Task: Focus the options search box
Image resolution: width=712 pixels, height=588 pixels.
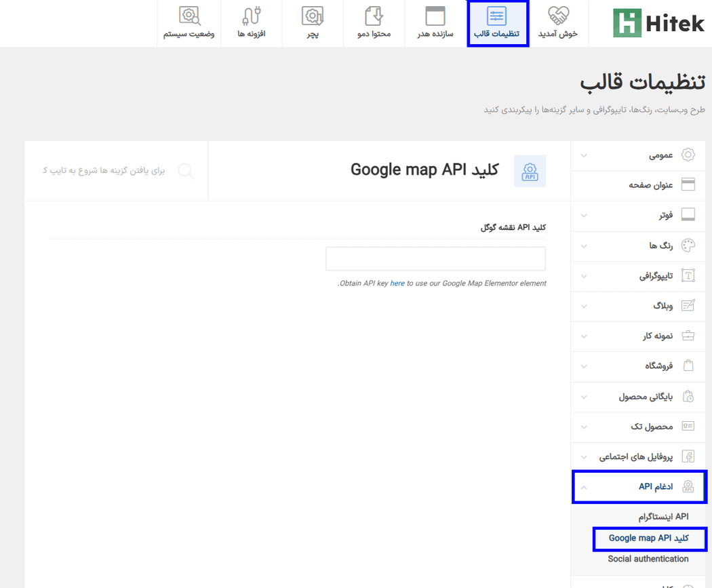Action: point(104,171)
